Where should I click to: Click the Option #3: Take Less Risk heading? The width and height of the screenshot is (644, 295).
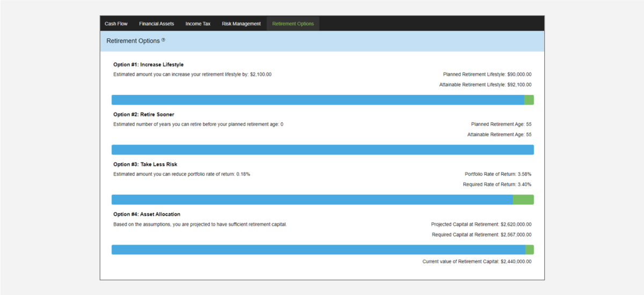click(x=145, y=164)
